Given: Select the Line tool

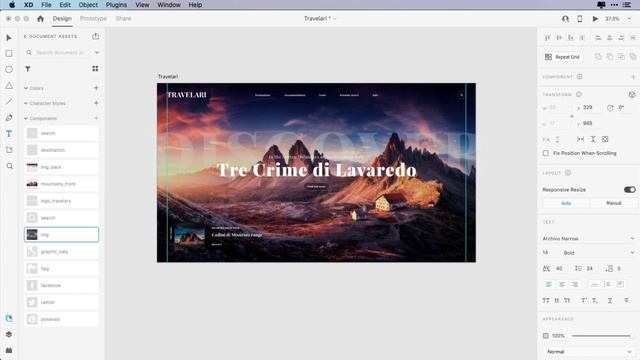Looking at the screenshot, I should click(x=9, y=102).
